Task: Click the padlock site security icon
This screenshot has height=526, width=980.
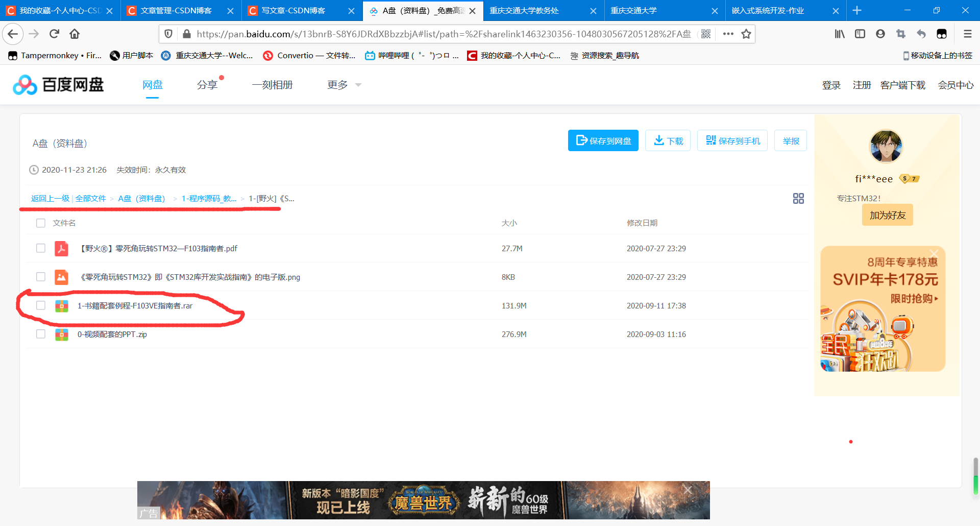Action: coord(187,34)
